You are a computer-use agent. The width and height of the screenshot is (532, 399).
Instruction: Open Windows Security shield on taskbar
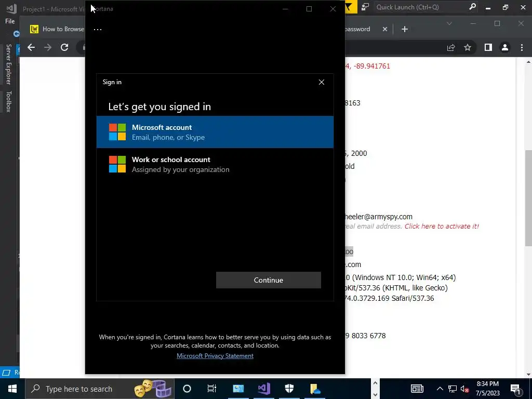coord(289,389)
